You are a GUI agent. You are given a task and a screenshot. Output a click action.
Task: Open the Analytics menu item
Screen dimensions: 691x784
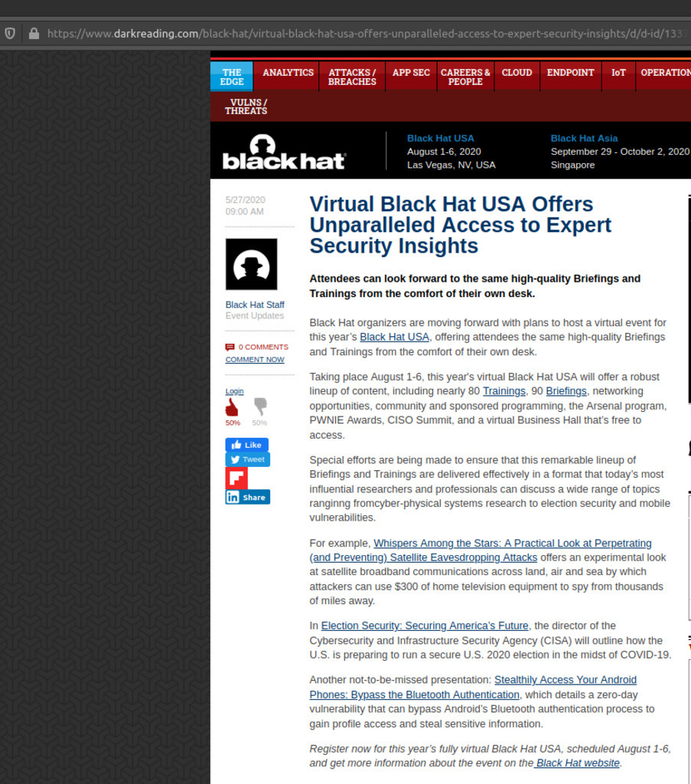click(288, 73)
